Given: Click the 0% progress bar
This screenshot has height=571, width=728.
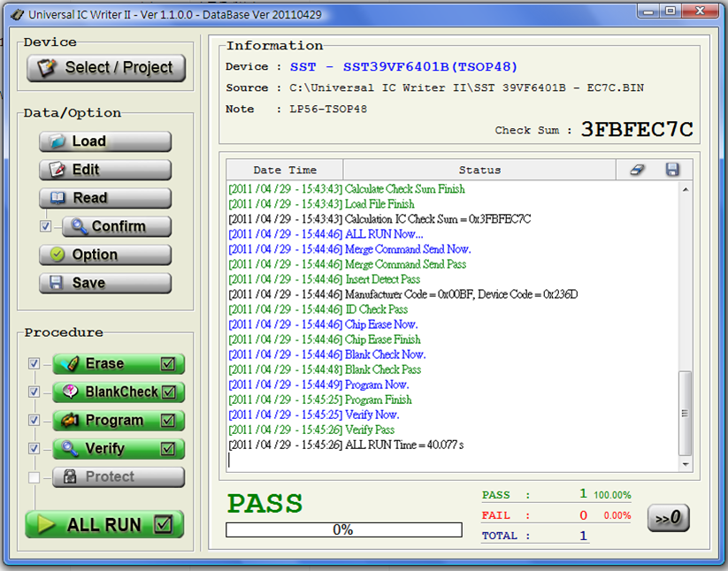Looking at the screenshot, I should (x=343, y=529).
